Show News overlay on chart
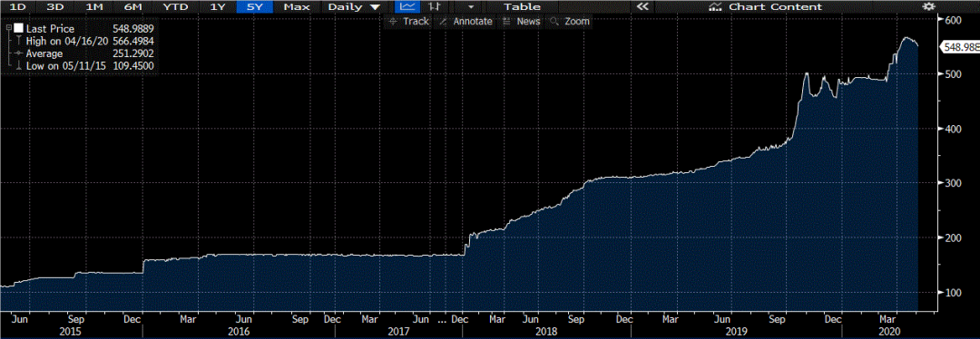This screenshot has width=980, height=339. coord(521,21)
